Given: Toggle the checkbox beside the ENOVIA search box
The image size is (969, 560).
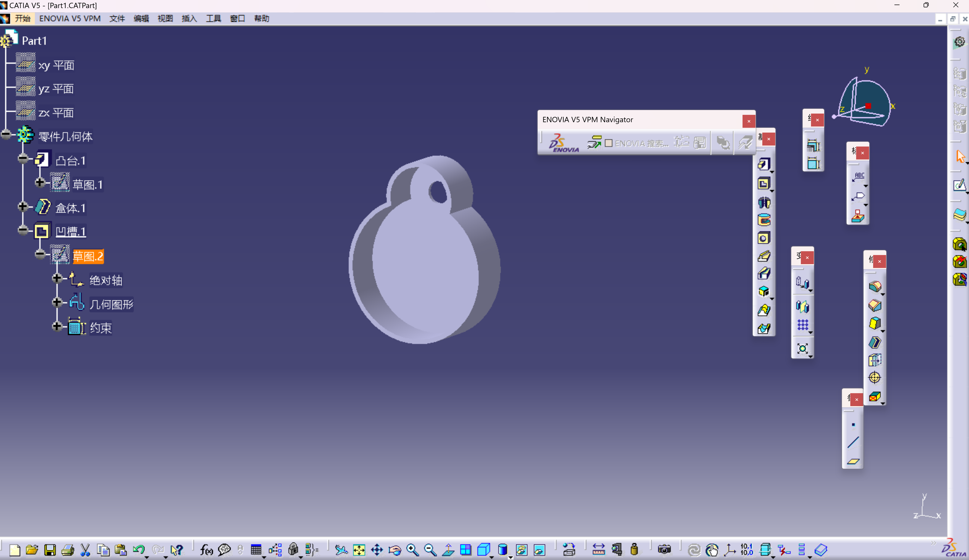Looking at the screenshot, I should (609, 143).
